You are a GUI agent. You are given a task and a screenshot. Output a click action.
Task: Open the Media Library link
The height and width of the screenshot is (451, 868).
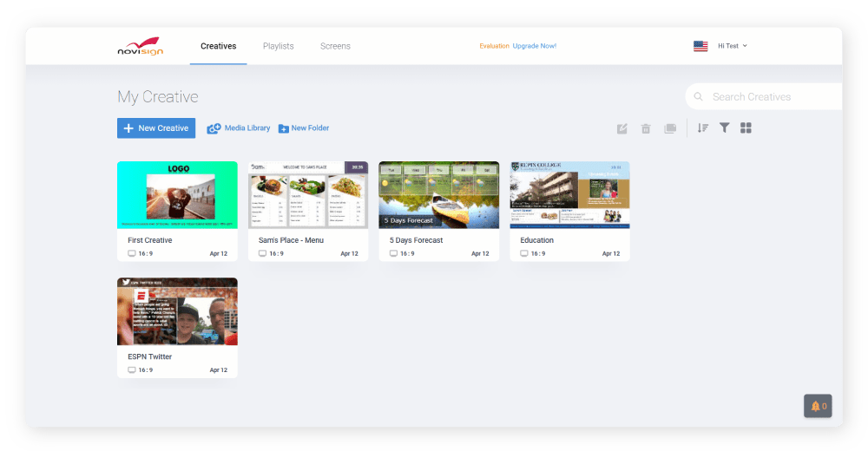pos(239,128)
